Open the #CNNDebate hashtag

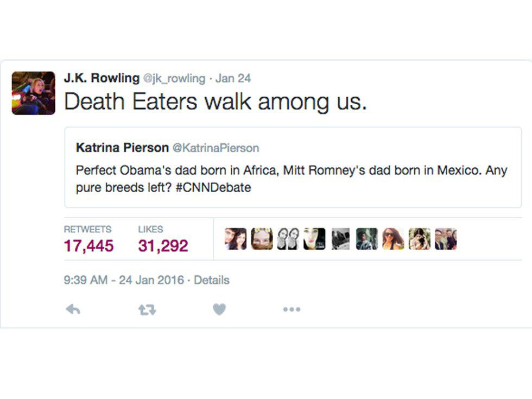[214, 188]
